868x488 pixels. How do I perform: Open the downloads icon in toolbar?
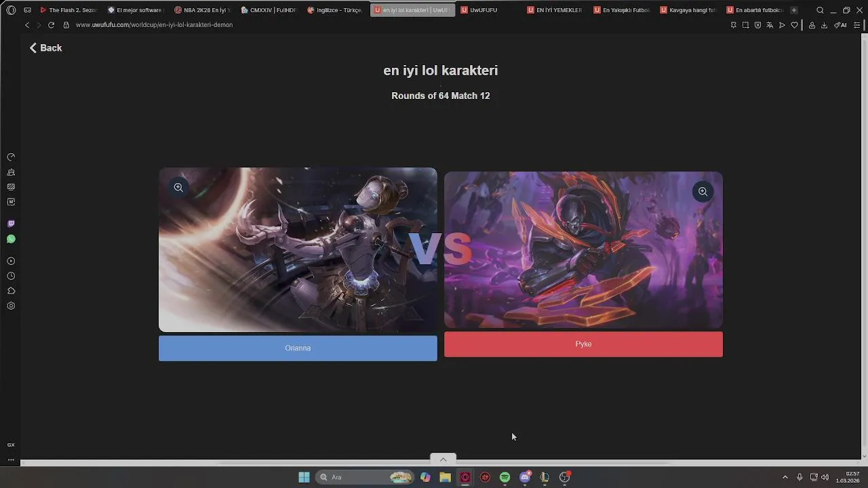pyautogui.click(x=824, y=25)
